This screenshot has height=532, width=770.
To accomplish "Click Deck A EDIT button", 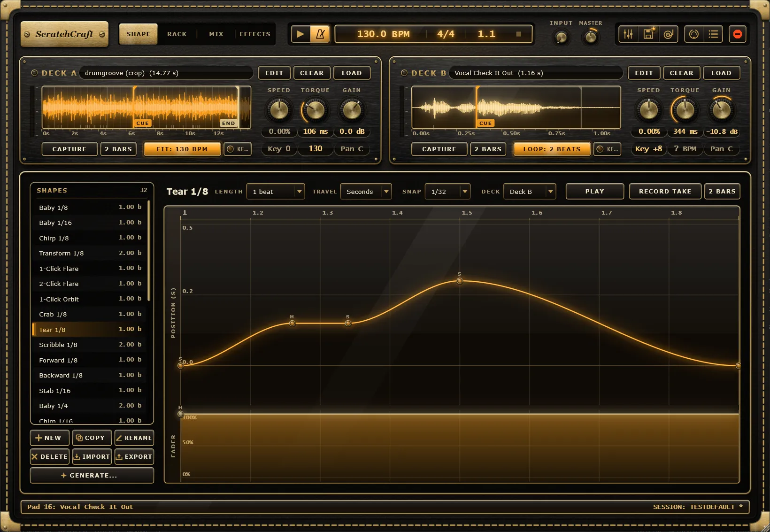I will coord(275,73).
